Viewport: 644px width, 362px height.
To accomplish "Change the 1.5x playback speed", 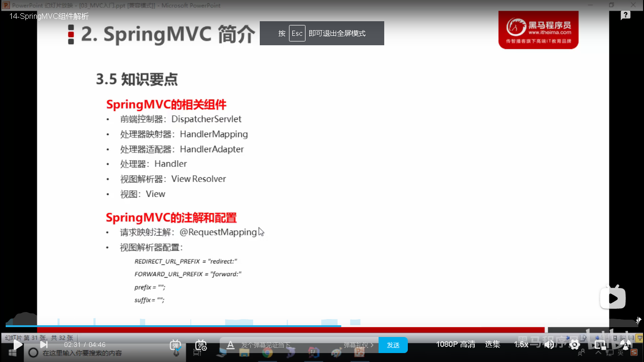I will click(x=521, y=345).
